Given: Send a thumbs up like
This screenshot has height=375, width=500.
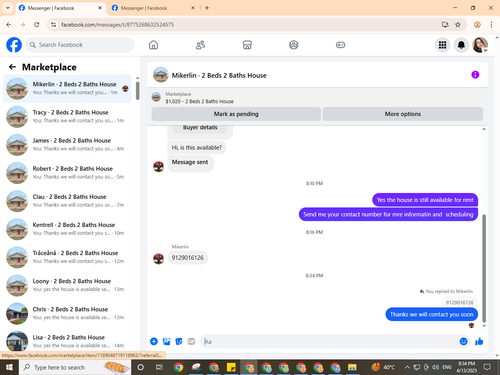Looking at the screenshot, I should click(x=479, y=341).
